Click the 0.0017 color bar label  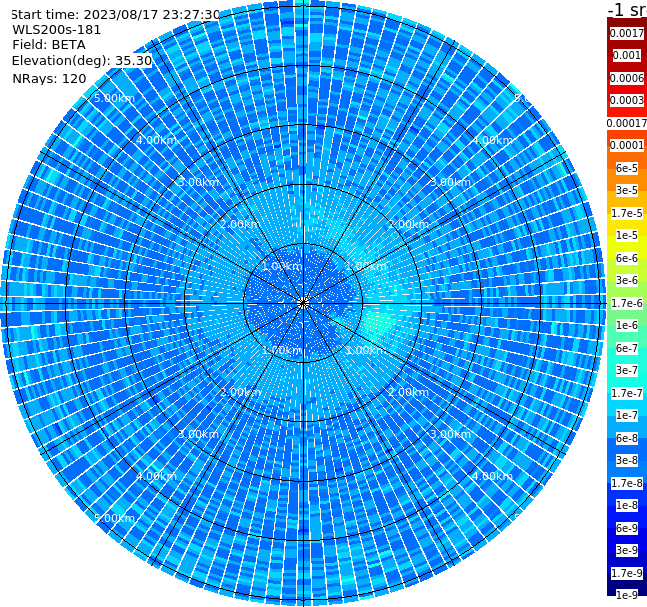(627, 33)
